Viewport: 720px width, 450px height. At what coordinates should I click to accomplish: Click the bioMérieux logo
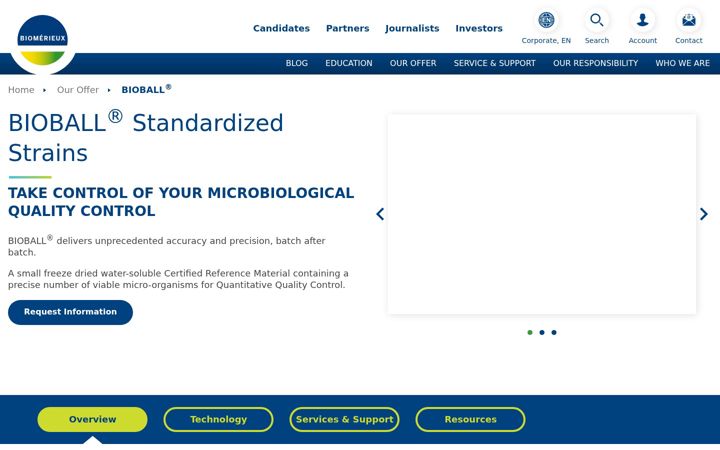[x=43, y=40]
